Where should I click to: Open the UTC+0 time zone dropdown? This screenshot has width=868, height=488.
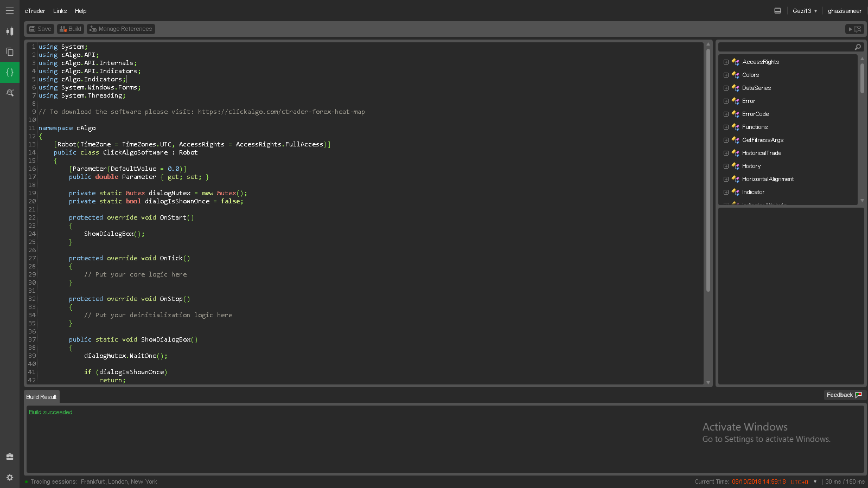coord(803,481)
